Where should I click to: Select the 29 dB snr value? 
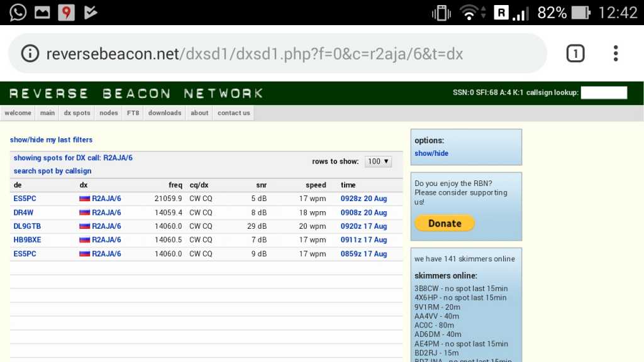coord(257,226)
